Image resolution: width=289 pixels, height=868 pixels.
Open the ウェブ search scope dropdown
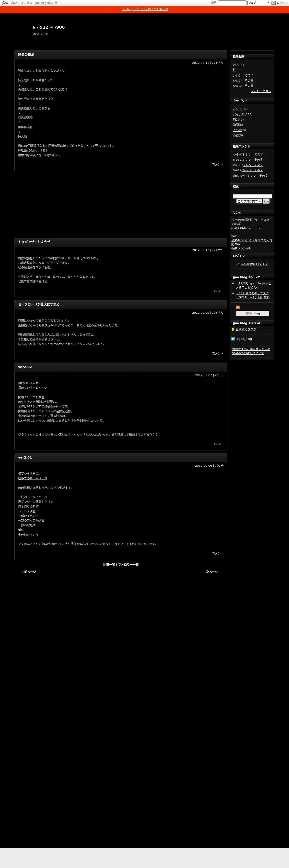[258, 3]
